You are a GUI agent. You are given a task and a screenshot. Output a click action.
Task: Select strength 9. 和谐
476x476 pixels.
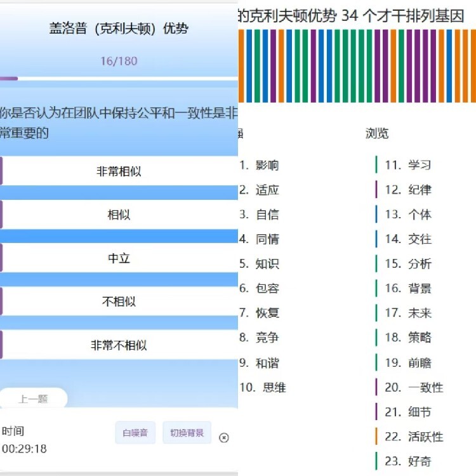259,363
